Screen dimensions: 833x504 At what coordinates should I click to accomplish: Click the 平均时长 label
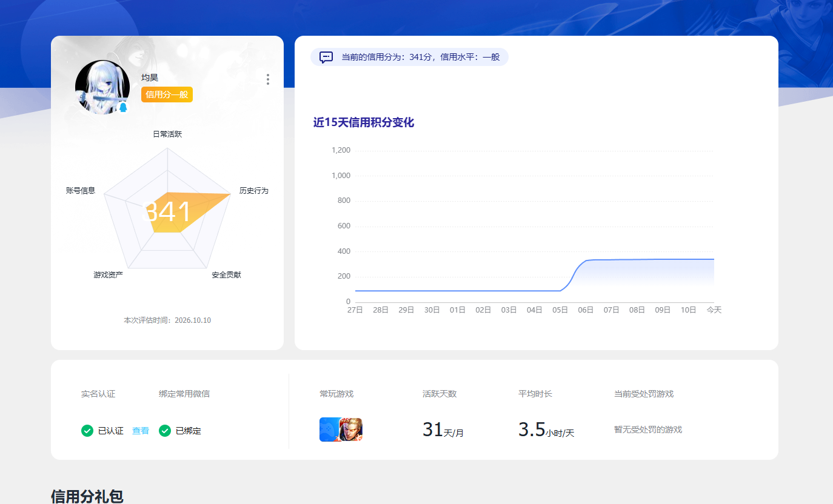(x=535, y=394)
